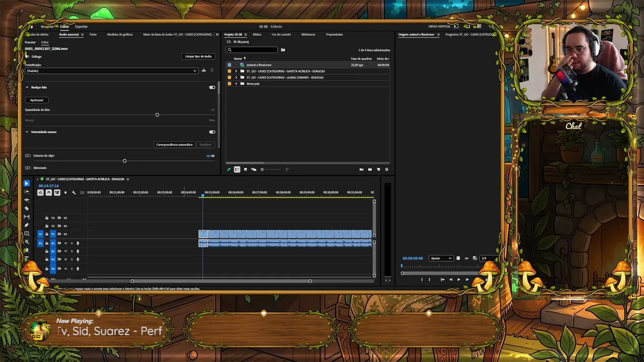Step forward one frame in source monitor
Screen dimensions: 644x362
467,280
